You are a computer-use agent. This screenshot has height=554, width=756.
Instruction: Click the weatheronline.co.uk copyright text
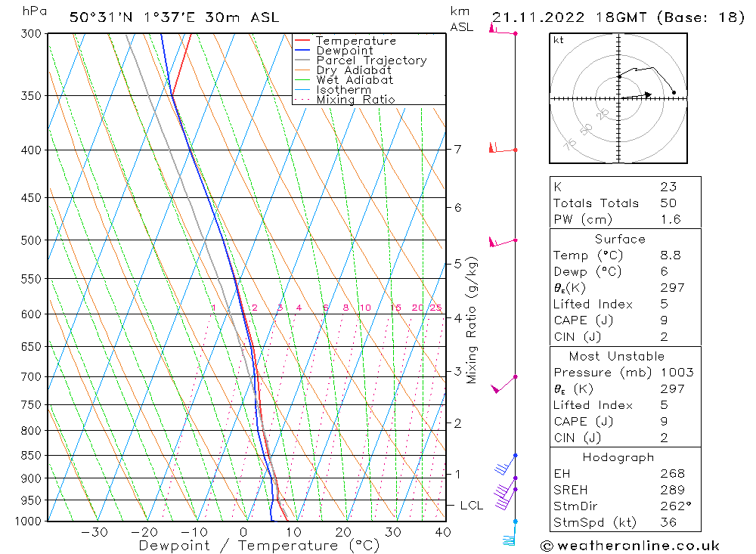click(x=630, y=546)
